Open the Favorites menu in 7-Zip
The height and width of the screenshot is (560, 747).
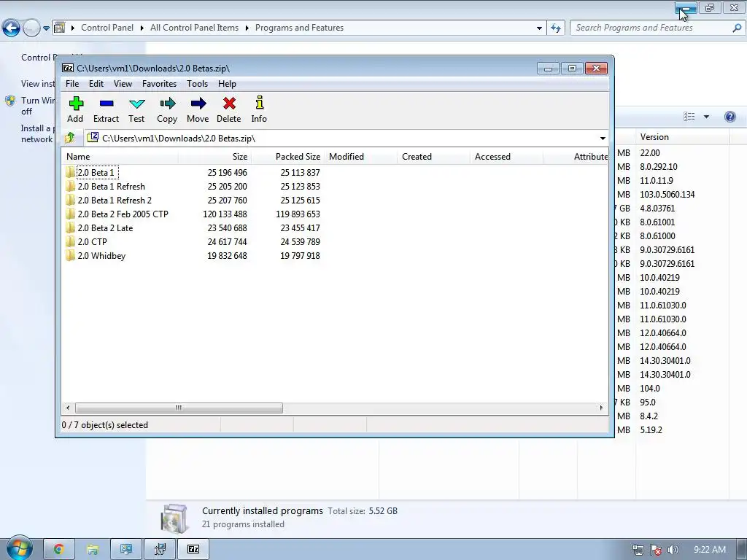[x=159, y=83]
